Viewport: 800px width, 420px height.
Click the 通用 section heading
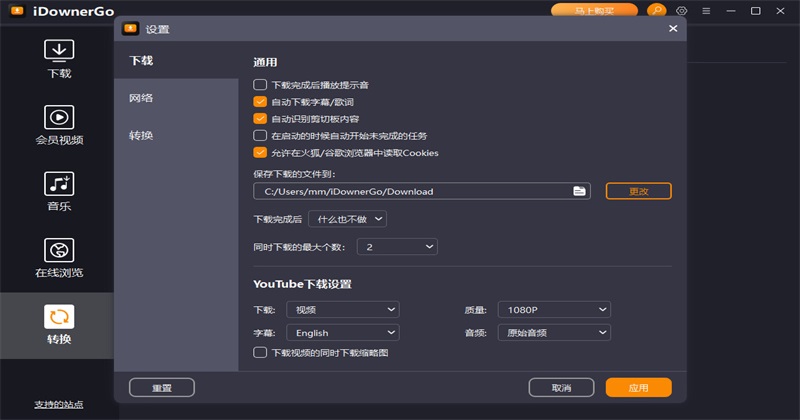pyautogui.click(x=265, y=62)
